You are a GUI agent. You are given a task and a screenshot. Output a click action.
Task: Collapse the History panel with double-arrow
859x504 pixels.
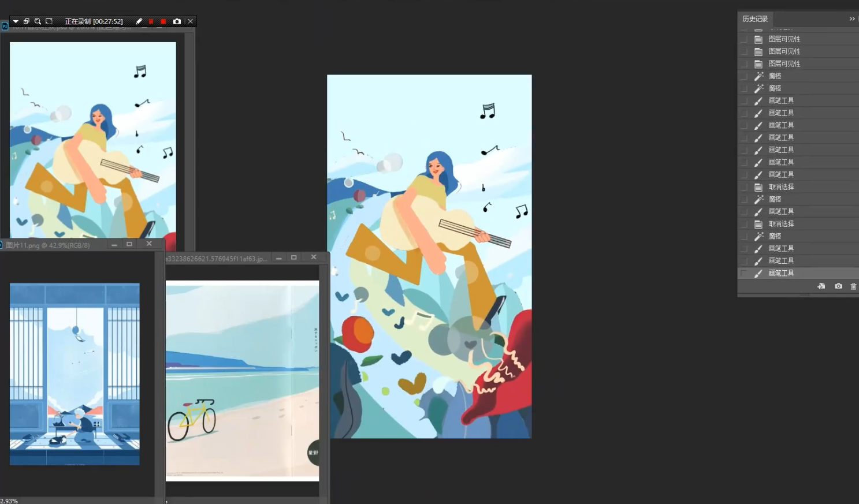click(851, 19)
